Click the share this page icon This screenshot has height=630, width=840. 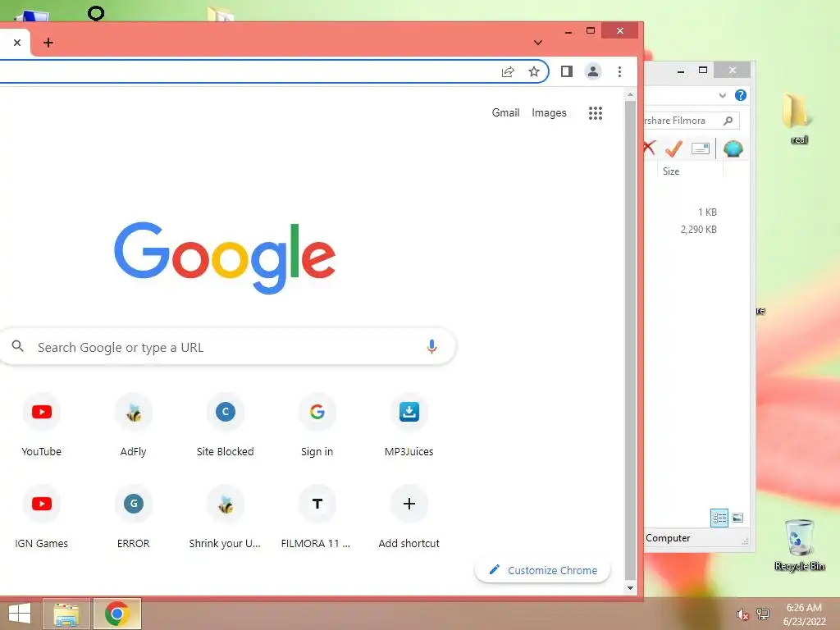507,72
